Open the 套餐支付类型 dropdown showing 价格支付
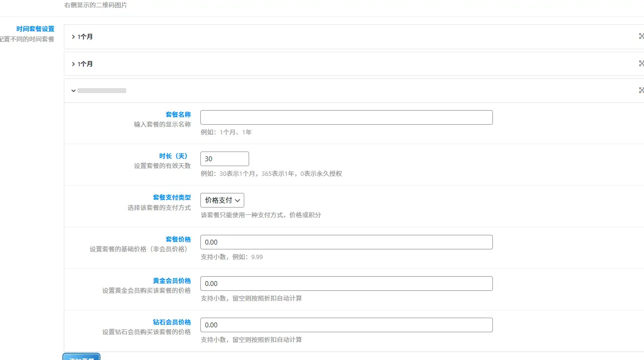This screenshot has height=360, width=644. click(x=222, y=200)
